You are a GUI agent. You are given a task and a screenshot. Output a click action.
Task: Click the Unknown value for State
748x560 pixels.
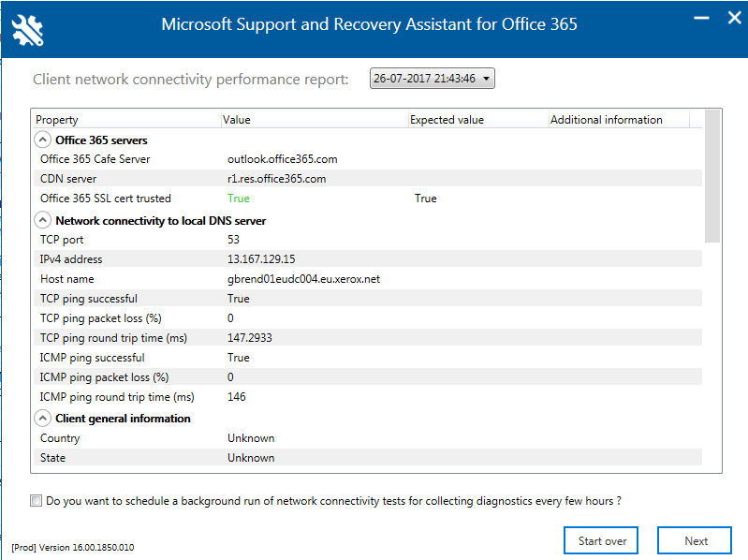251,457
